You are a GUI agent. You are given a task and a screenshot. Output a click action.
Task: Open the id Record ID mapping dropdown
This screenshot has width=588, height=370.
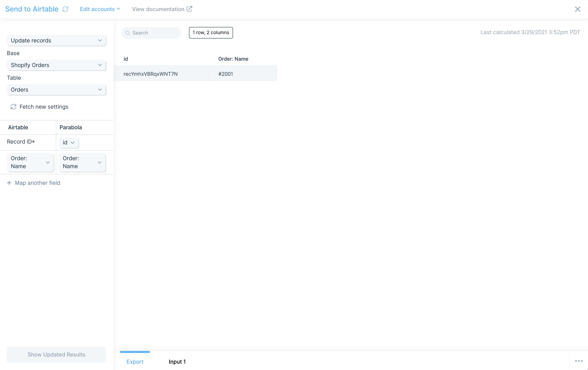point(69,143)
